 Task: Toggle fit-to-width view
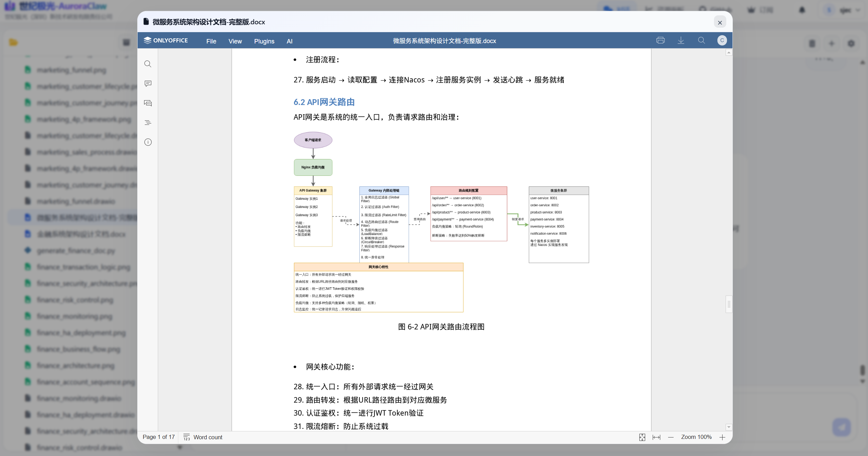[656, 438]
